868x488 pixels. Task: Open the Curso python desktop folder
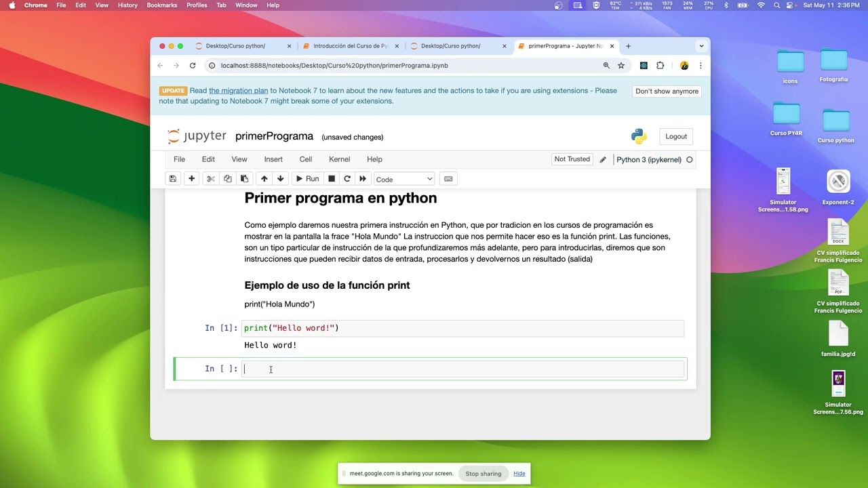click(x=836, y=126)
